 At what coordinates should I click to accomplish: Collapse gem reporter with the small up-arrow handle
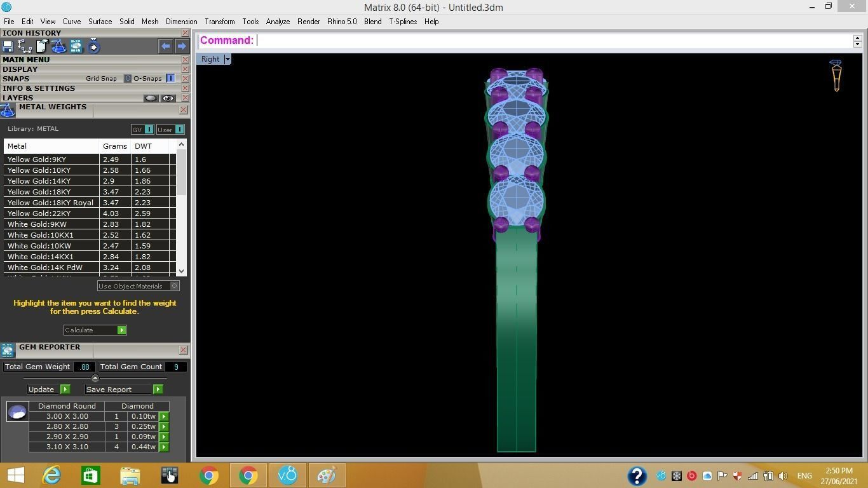(x=95, y=379)
